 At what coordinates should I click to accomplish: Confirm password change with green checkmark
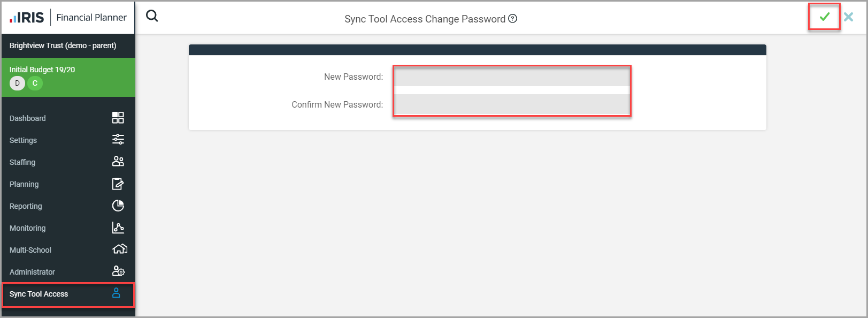[x=824, y=17]
